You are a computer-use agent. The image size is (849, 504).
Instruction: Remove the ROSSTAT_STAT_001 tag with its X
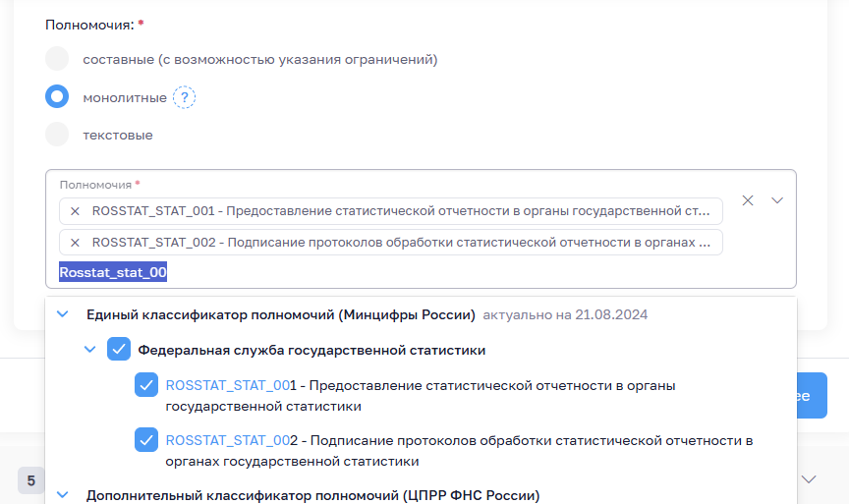coord(75,211)
